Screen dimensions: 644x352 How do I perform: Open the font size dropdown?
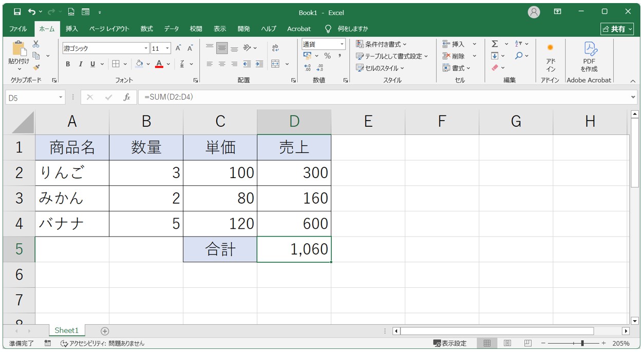pyautogui.click(x=168, y=48)
